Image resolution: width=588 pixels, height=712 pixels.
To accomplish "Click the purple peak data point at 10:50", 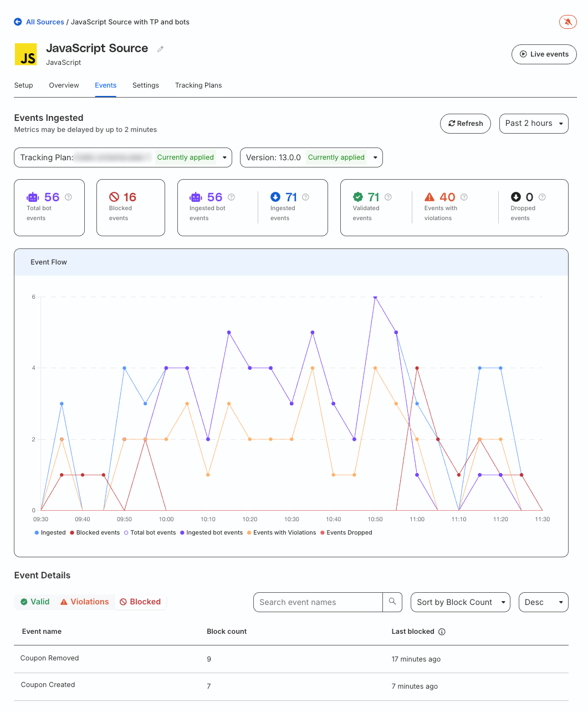I will point(375,297).
